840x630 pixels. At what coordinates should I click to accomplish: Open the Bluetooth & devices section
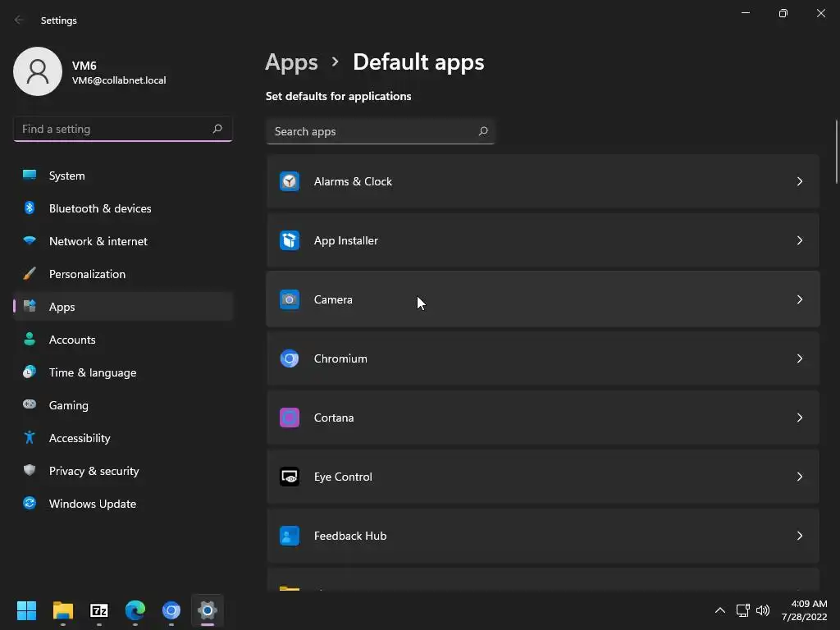(100, 208)
